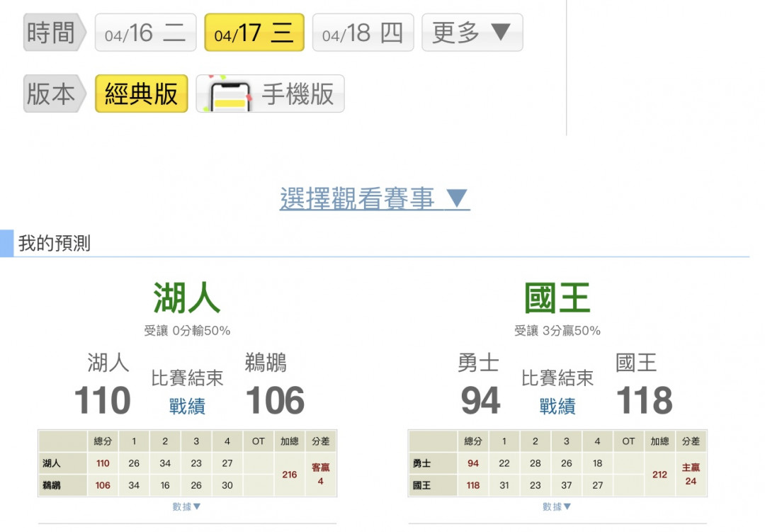Click the 我的預測 section header
Screen dimensions: 765x532
coord(54,243)
